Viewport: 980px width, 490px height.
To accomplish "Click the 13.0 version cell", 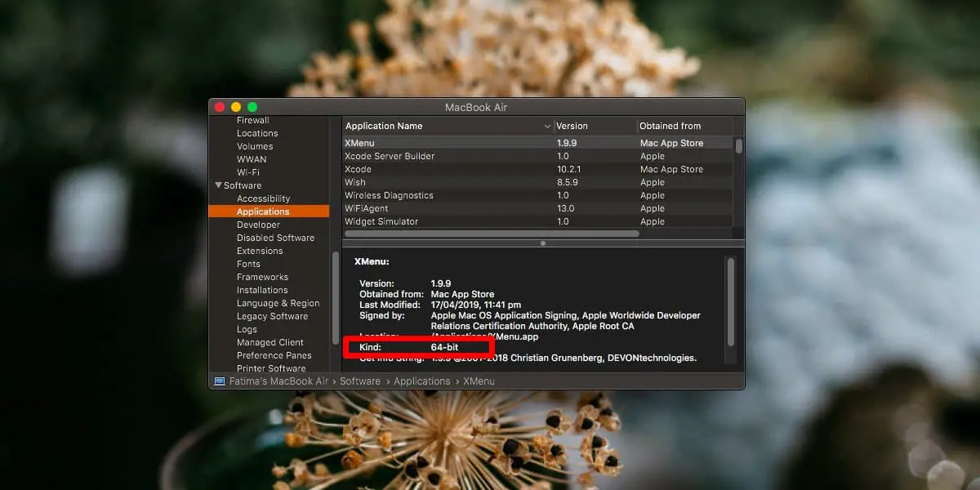I will [564, 208].
